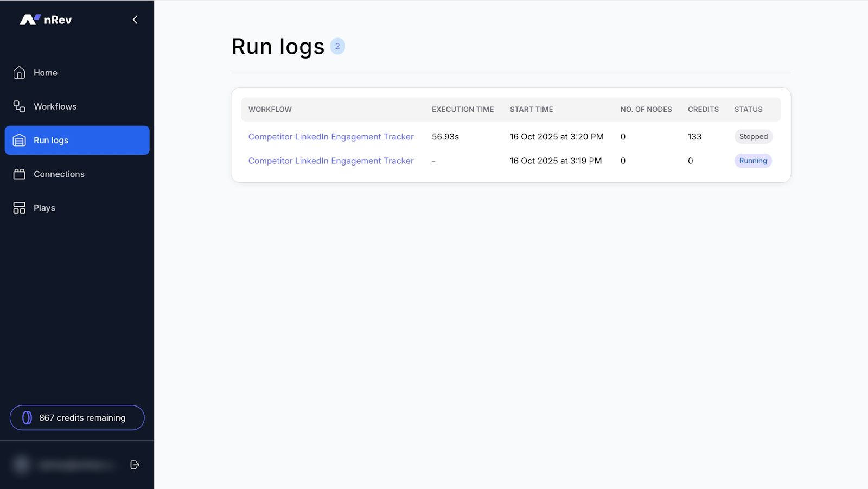
Task: Select the Plays icon in the sidebar
Action: pos(19,207)
